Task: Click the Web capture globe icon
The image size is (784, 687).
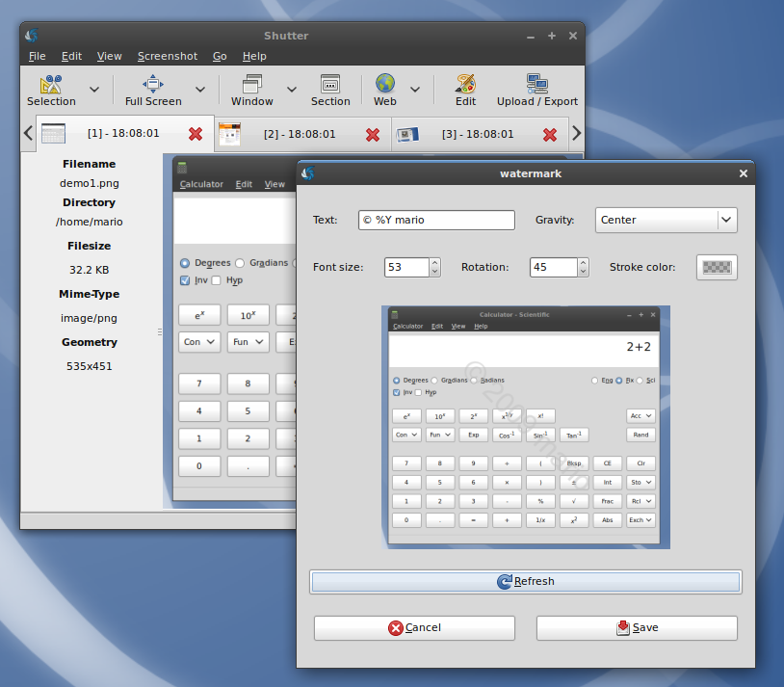Action: point(385,84)
